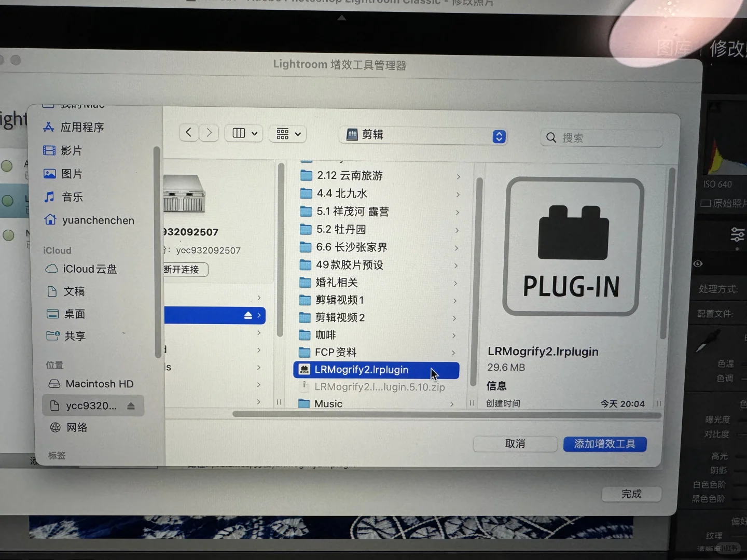Toggle the eye preview icon in the develop panel

[x=697, y=264]
